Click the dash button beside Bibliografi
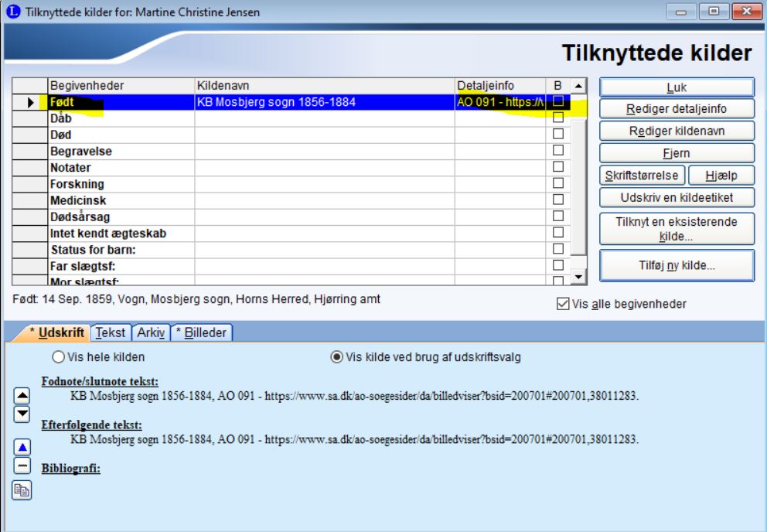 (x=22, y=465)
